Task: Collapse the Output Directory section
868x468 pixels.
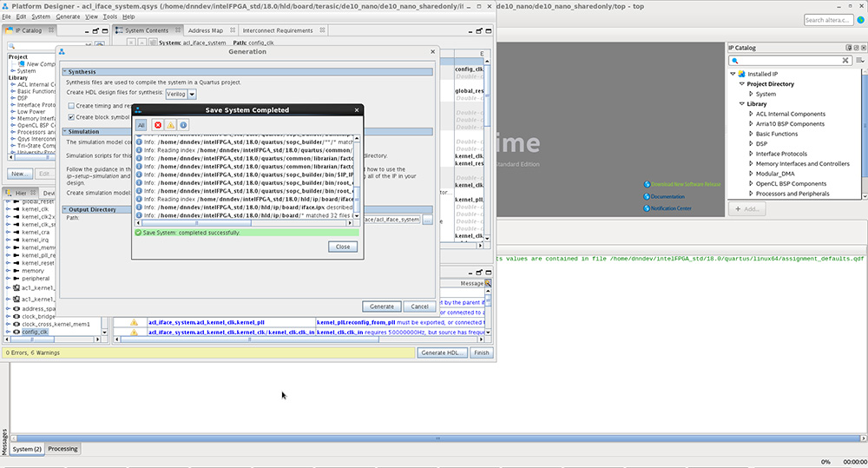Action: (65, 210)
